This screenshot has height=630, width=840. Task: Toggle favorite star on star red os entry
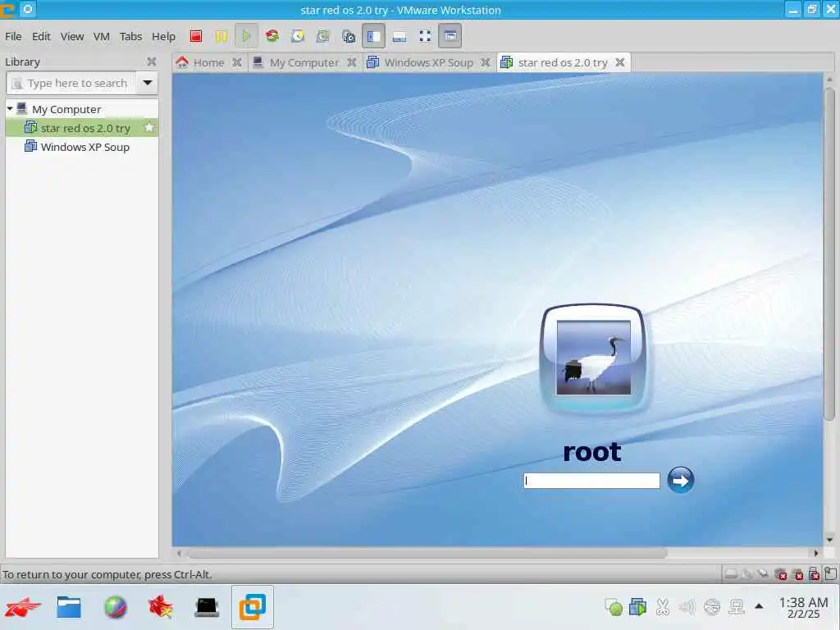tap(149, 127)
